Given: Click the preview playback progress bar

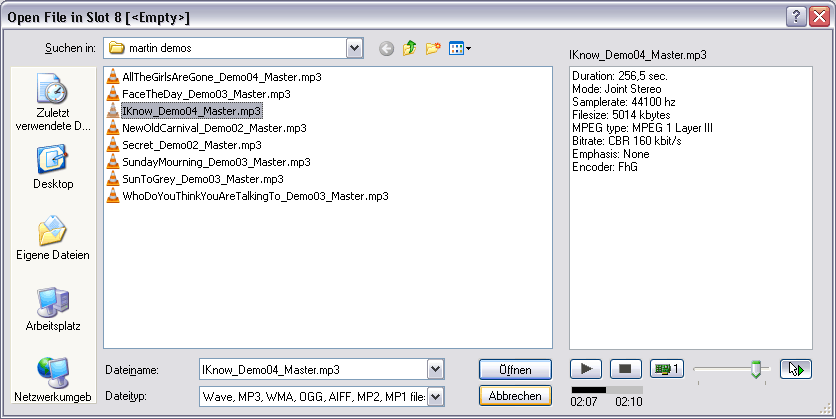Looking at the screenshot, I should (606, 389).
